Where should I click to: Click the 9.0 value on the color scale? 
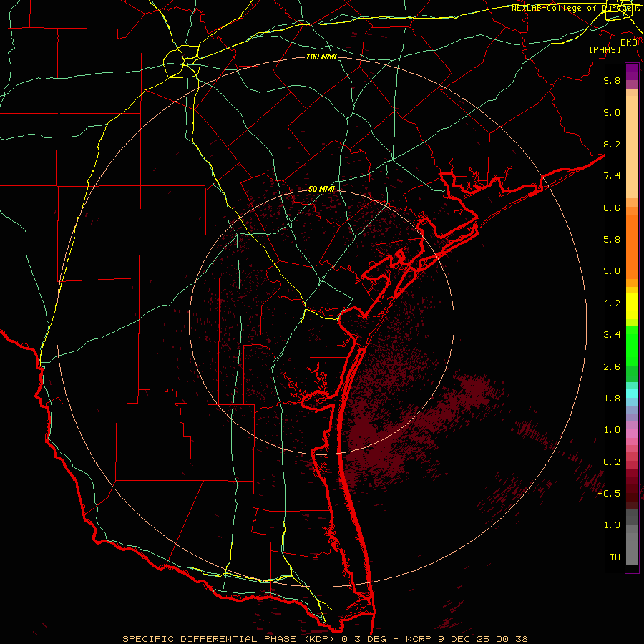point(612,112)
